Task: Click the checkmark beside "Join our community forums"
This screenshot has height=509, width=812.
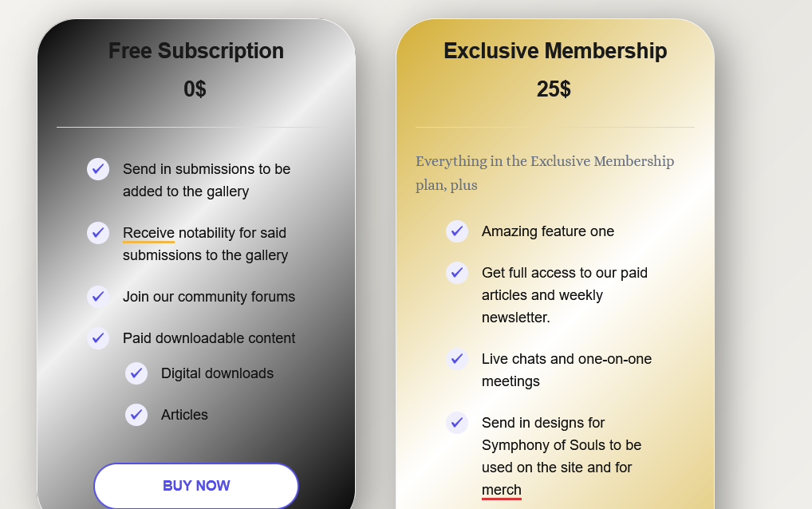Action: [x=98, y=297]
